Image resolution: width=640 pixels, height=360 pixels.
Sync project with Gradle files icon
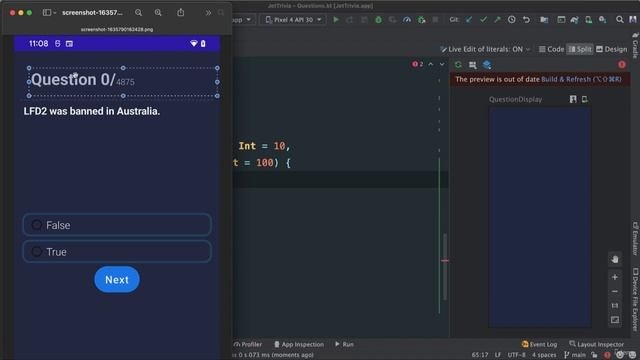tap(575, 20)
